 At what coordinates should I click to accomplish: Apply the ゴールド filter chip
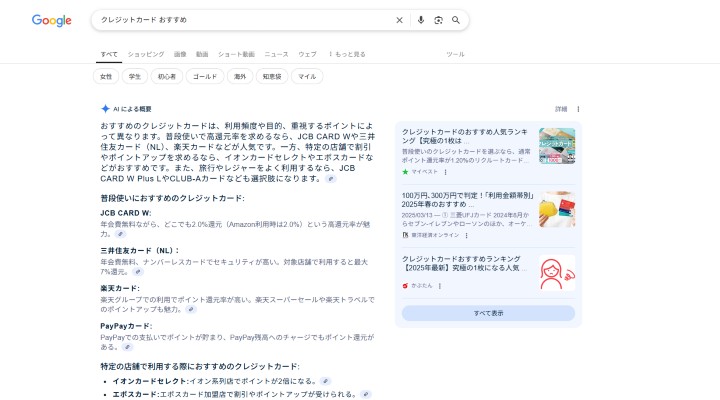[205, 77]
